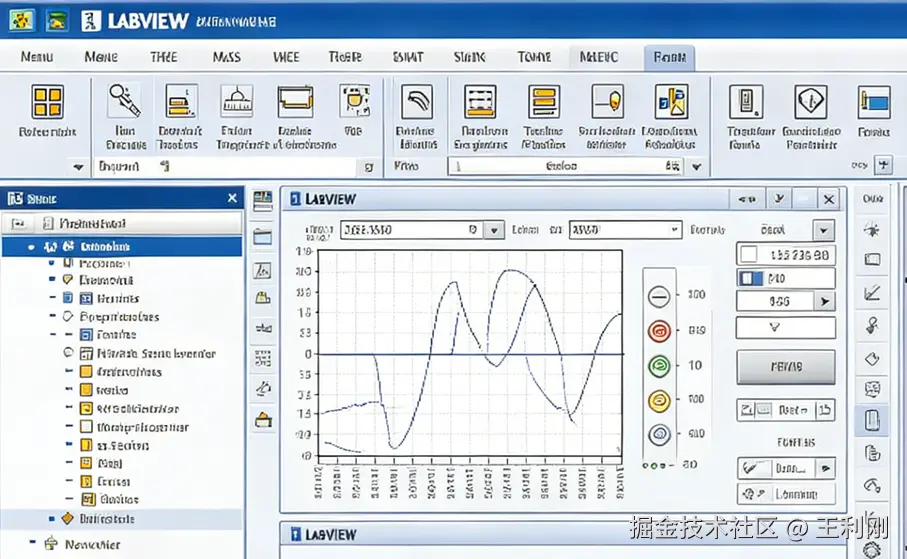Click the first text field above the graph
The height and width of the screenshot is (559, 907).
pyautogui.click(x=412, y=230)
